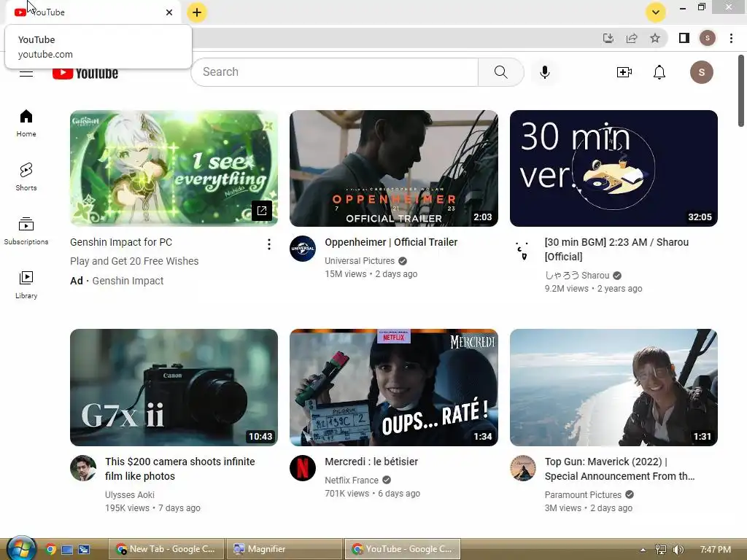Open the tab search dropdown arrow
747x560 pixels.
point(656,12)
